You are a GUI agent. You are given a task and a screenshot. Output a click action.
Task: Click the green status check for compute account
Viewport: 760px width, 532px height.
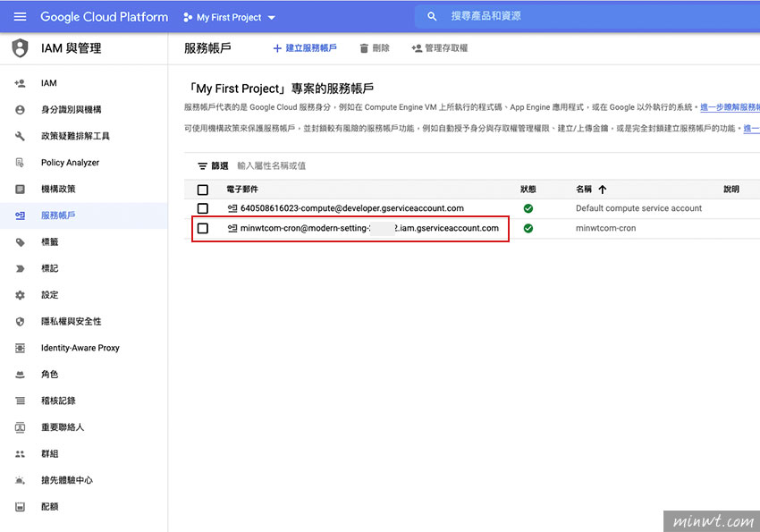click(x=528, y=208)
